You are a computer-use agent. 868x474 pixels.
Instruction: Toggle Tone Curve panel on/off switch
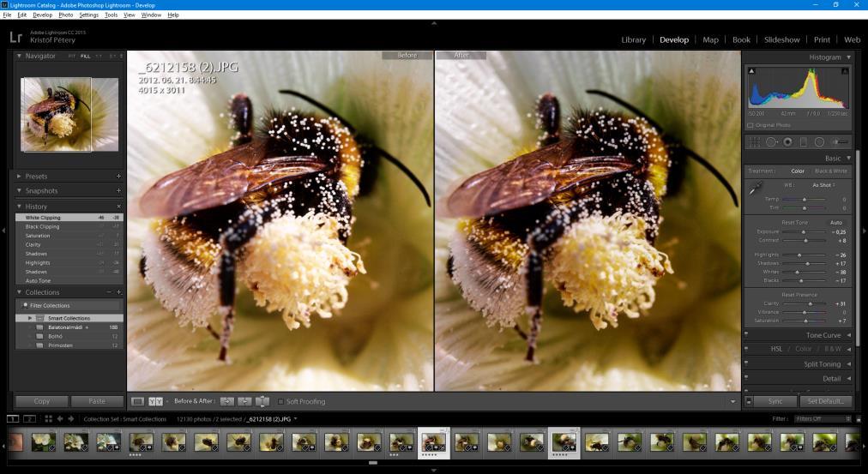click(x=746, y=334)
